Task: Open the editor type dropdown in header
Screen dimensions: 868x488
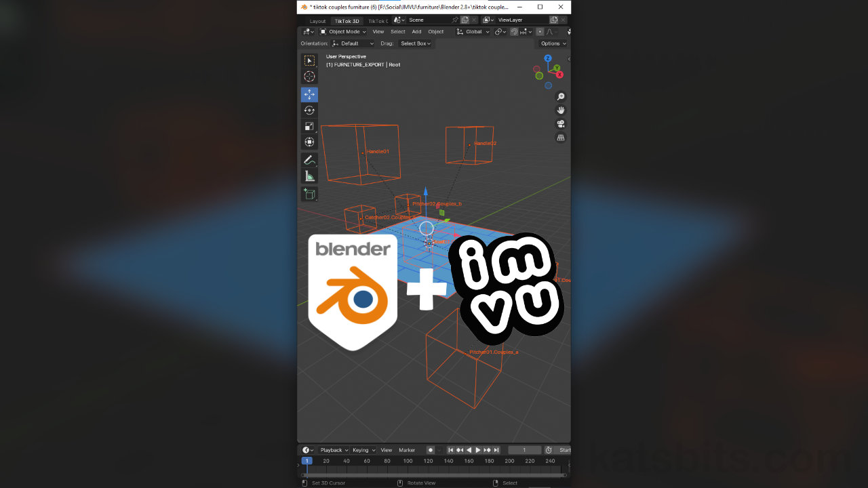Action: point(308,32)
